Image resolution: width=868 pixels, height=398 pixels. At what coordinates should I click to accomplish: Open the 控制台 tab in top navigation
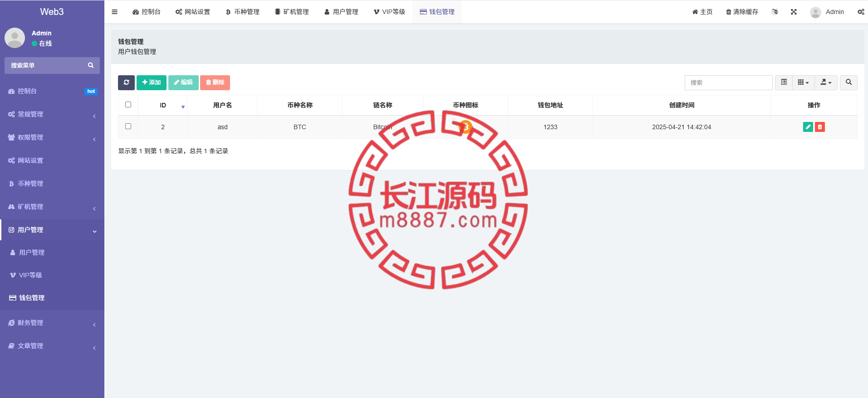pos(146,12)
